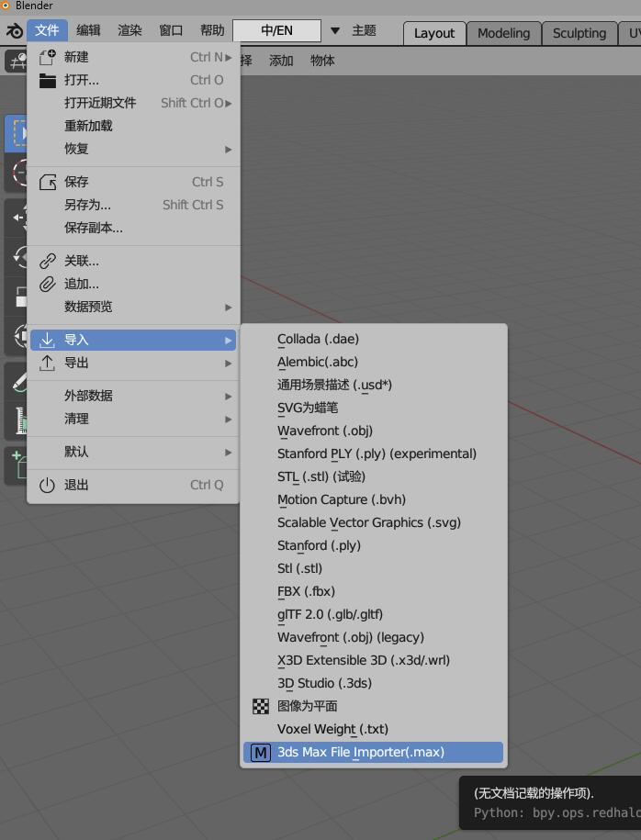Select SVG为蜡笔 import option
This screenshot has height=840, width=641.
click(373, 409)
